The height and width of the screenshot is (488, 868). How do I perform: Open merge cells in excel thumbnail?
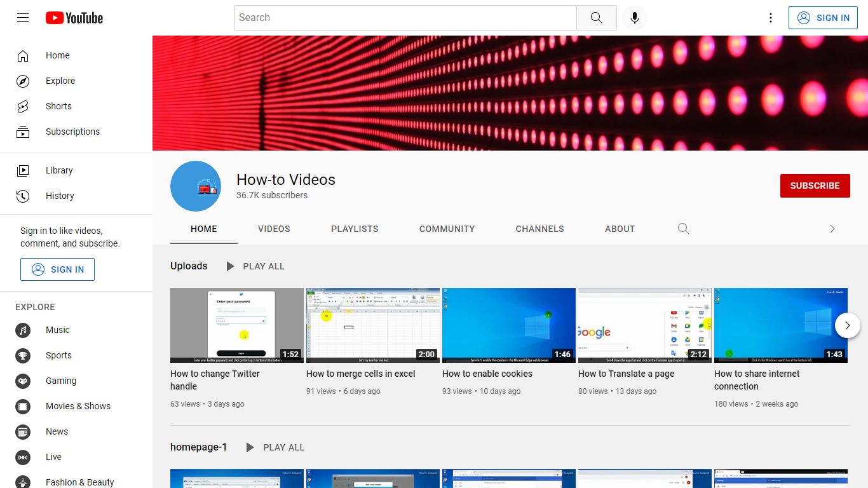(x=373, y=325)
